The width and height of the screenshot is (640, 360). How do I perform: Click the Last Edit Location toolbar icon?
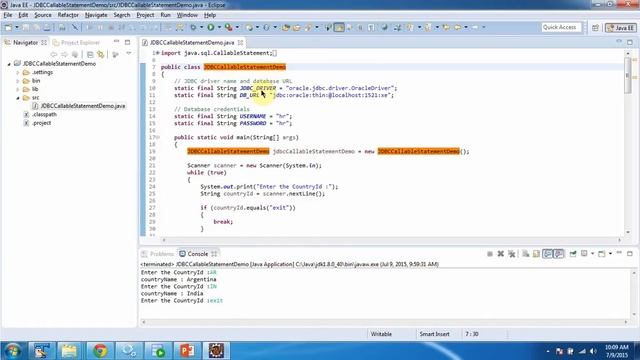(447, 27)
